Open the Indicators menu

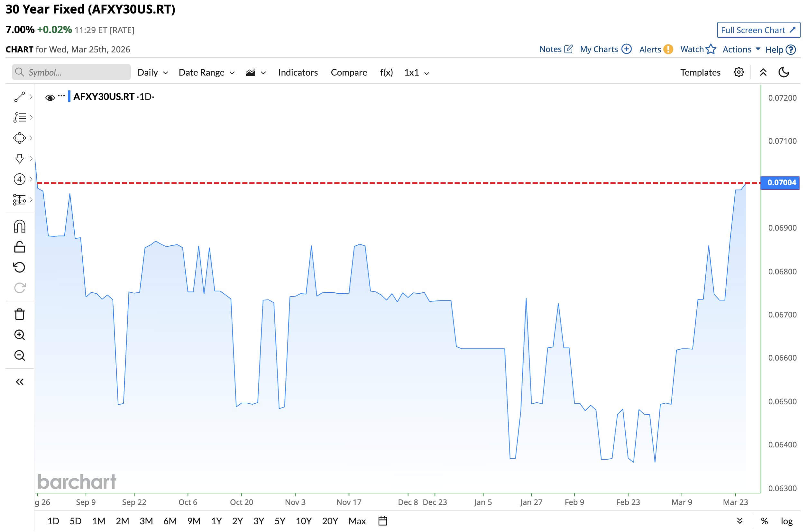tap(298, 72)
